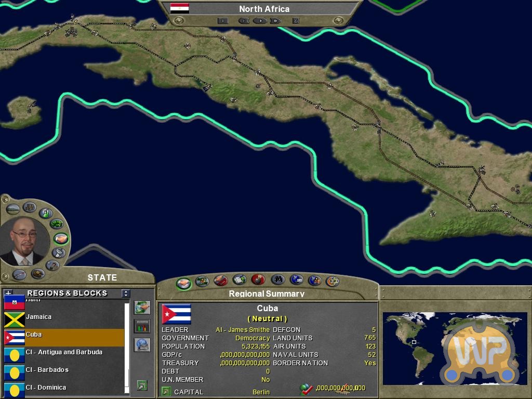Click the globe icon beside region list
Viewport: 532px width, 399px height.
pos(142,344)
